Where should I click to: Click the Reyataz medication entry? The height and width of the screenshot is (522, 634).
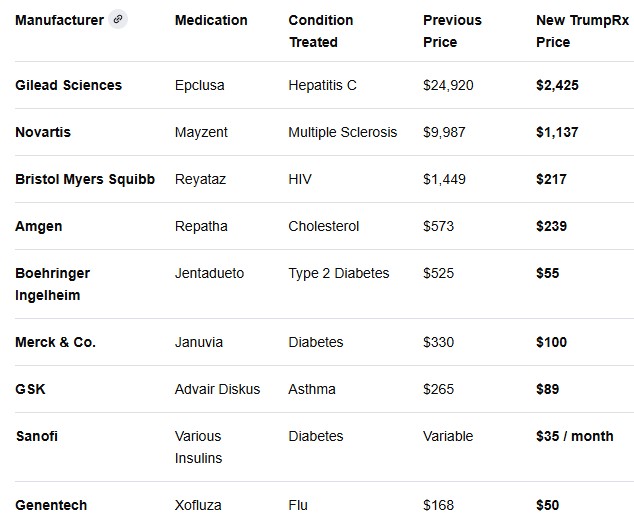pos(201,179)
